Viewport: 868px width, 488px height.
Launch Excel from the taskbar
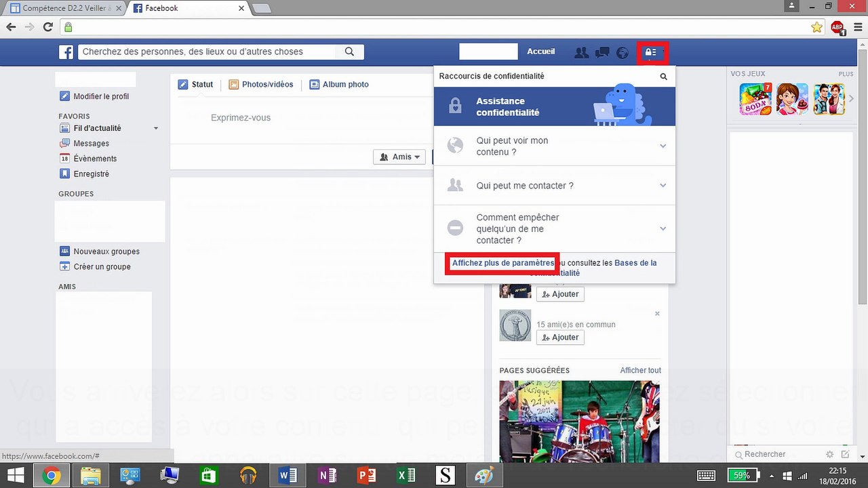(406, 476)
